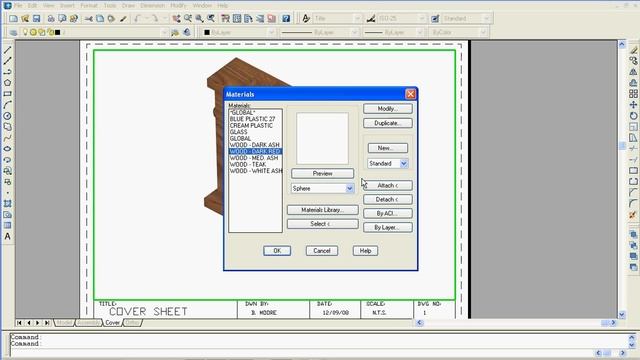Open the ByLayer color control dropdown

tap(271, 32)
